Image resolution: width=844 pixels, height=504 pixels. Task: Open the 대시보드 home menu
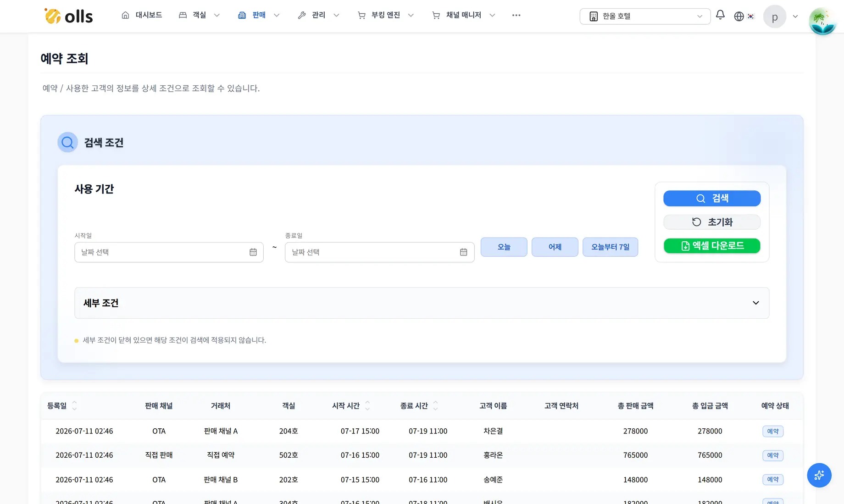[142, 15]
